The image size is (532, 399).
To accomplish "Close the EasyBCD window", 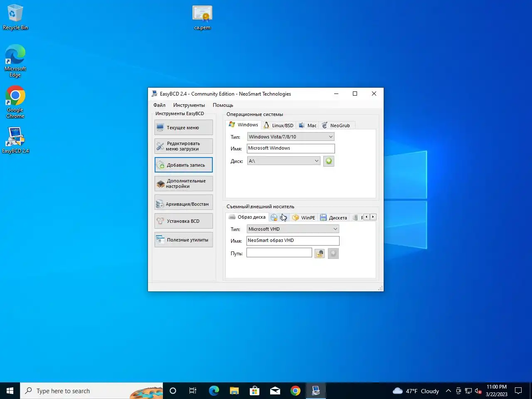I will click(x=374, y=94).
